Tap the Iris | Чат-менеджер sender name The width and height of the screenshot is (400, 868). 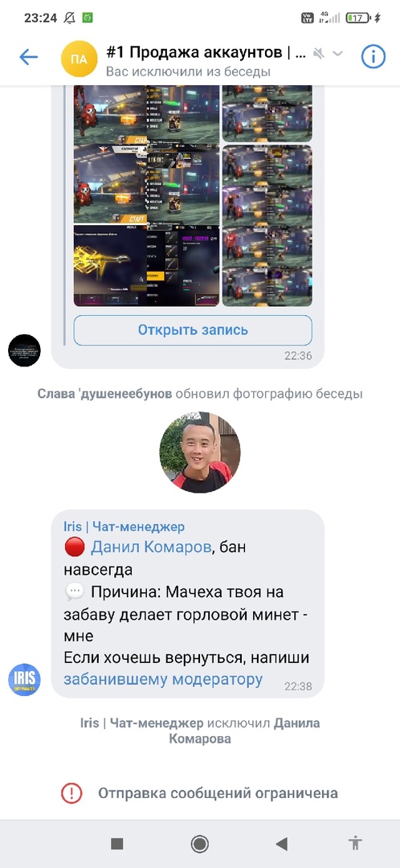(124, 526)
